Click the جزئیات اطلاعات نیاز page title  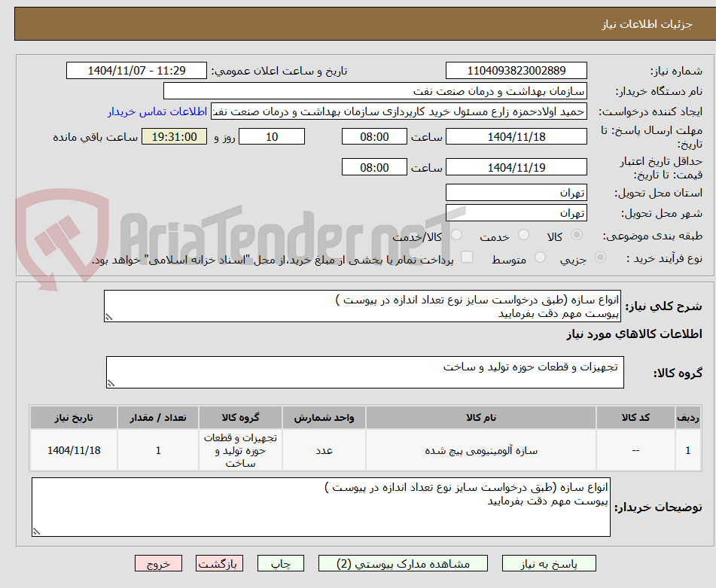pyautogui.click(x=647, y=24)
